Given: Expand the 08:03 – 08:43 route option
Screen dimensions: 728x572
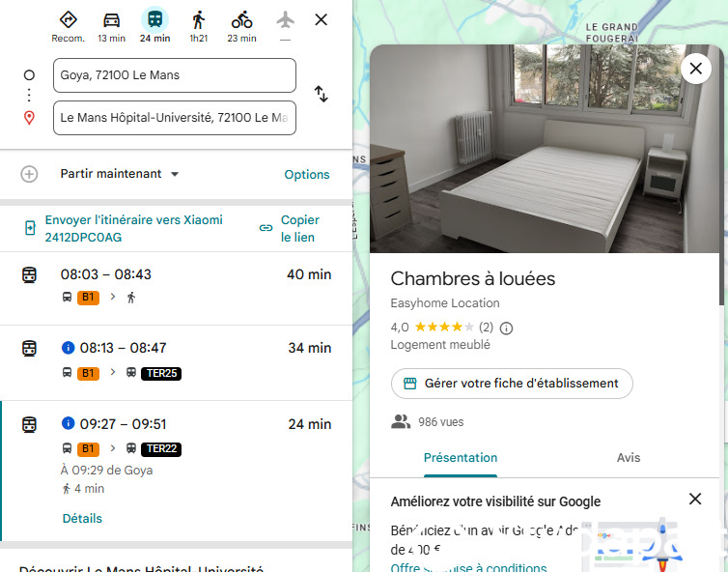Looking at the screenshot, I should click(176, 285).
